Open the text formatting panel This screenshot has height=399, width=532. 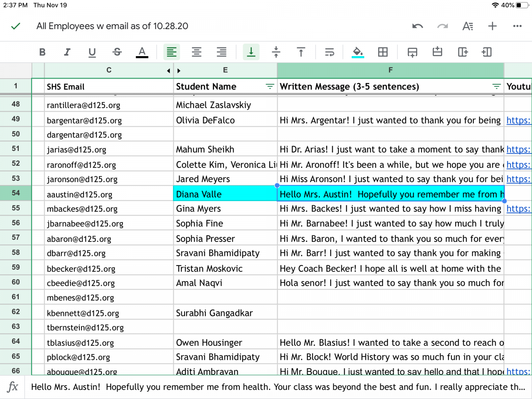pyautogui.click(x=468, y=26)
